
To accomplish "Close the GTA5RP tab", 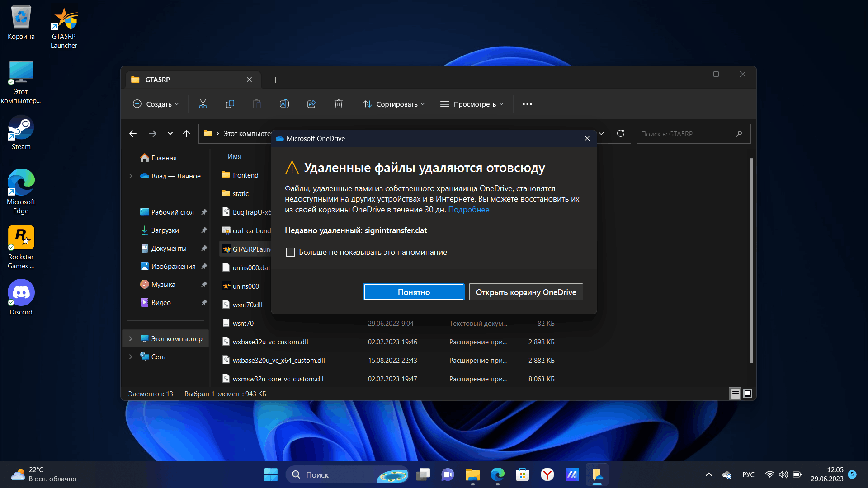I will (x=249, y=80).
